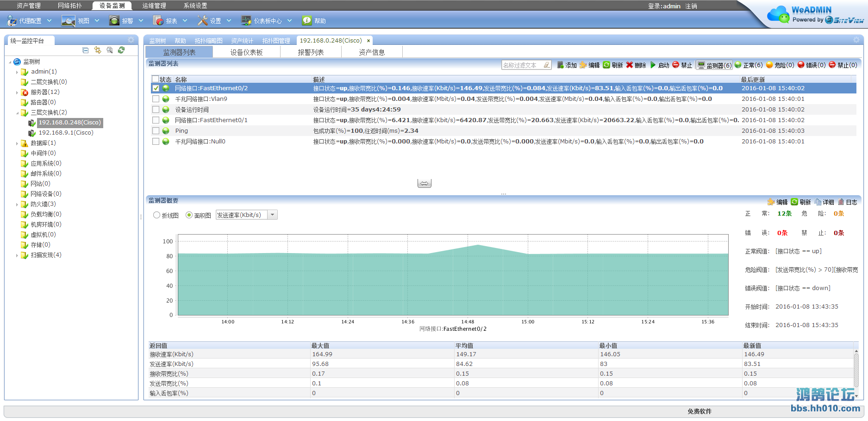Image resolution: width=868 pixels, height=421 pixels.
Task: Click 编辑 in the monitor summary panel
Action: pyautogui.click(x=777, y=202)
